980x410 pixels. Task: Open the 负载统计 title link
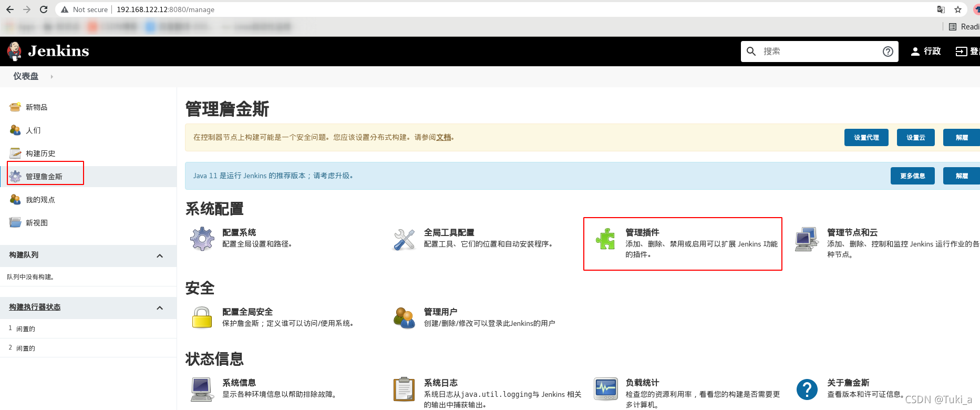click(642, 383)
